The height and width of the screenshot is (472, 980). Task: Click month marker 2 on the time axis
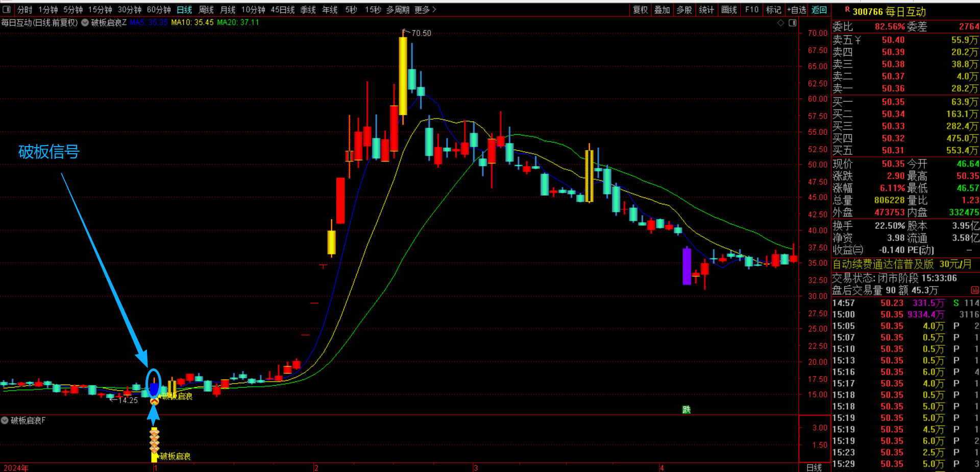(316, 468)
